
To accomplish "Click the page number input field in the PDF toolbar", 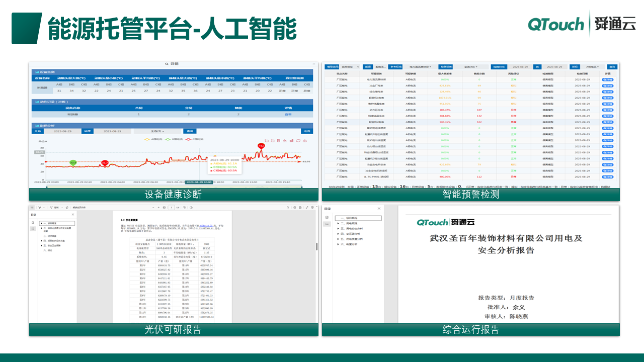I will click(172, 207).
